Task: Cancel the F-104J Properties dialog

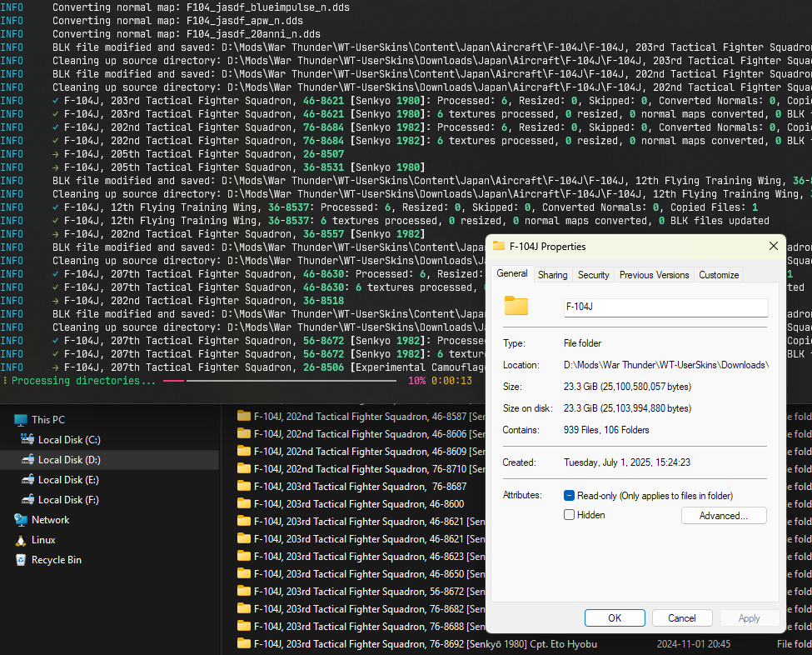Action: click(682, 618)
